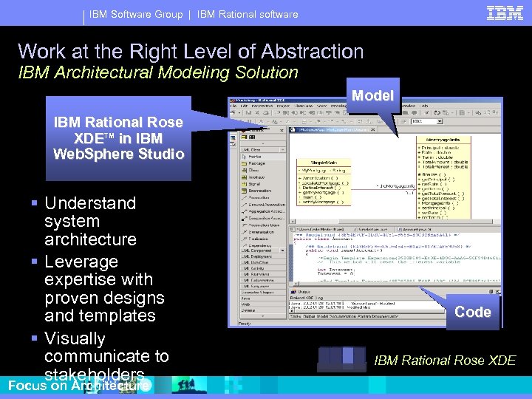Open the Perspective menu

[262, 106]
